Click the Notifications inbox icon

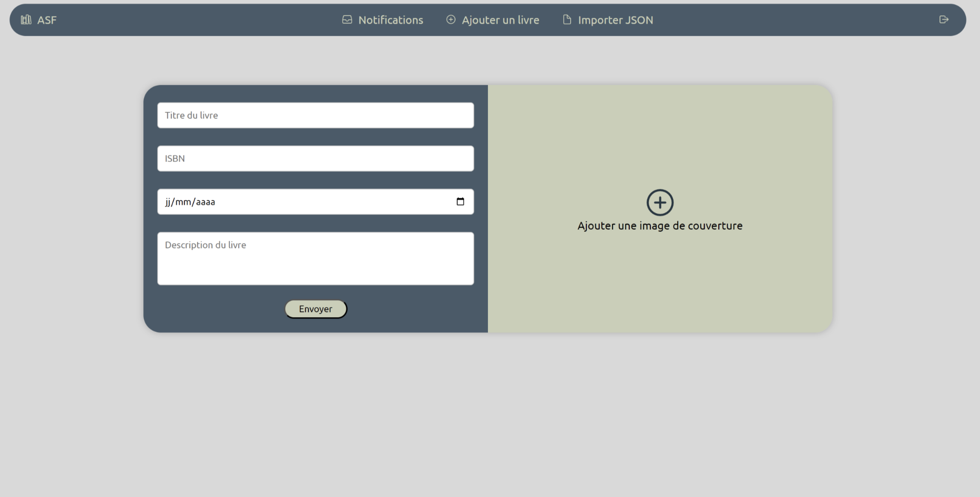[347, 20]
